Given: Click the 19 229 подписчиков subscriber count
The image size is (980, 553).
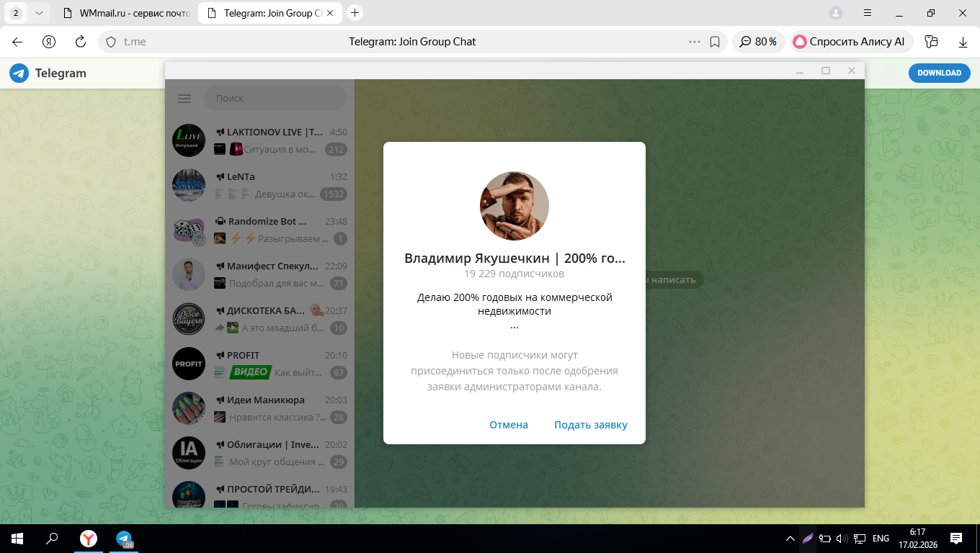Looking at the screenshot, I should 514,274.
